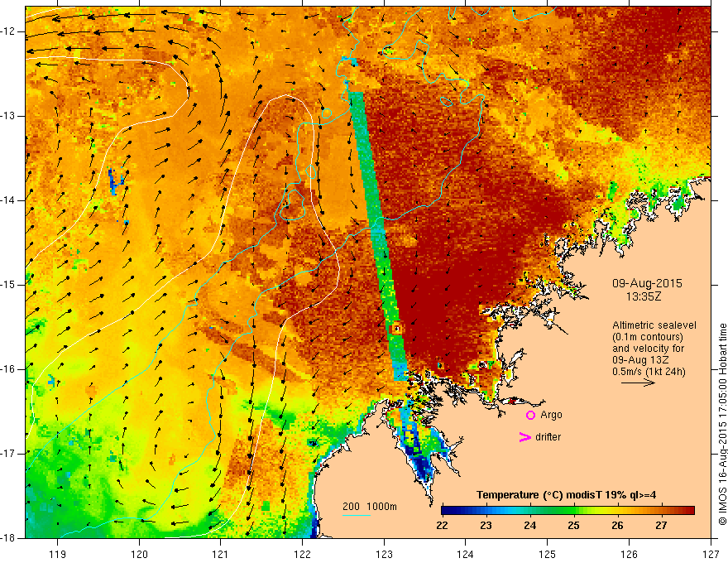Screen dimensions: 728x563
Task: Click the 'Argo' legend label
Action: click(x=551, y=415)
